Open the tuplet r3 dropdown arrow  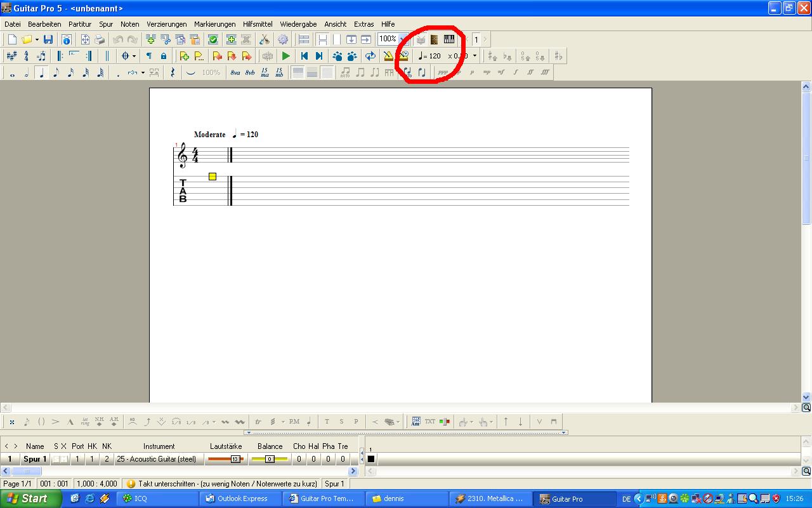143,73
